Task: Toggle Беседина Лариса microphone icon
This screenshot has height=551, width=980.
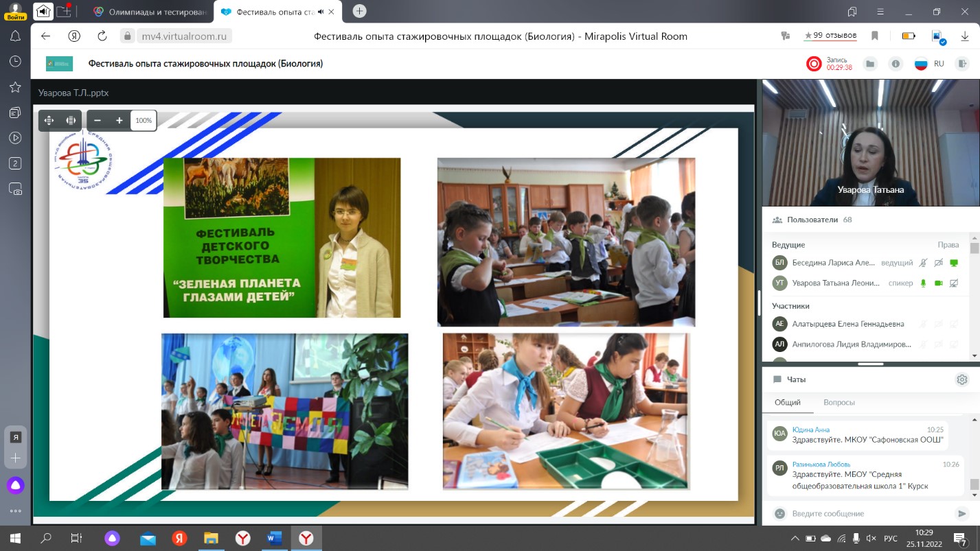Action: [924, 263]
